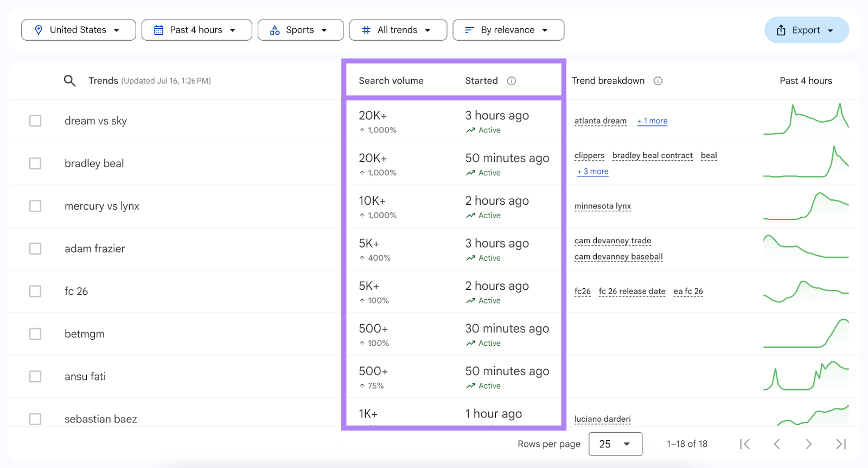Expand the Past 4 hours time filter

(196, 30)
